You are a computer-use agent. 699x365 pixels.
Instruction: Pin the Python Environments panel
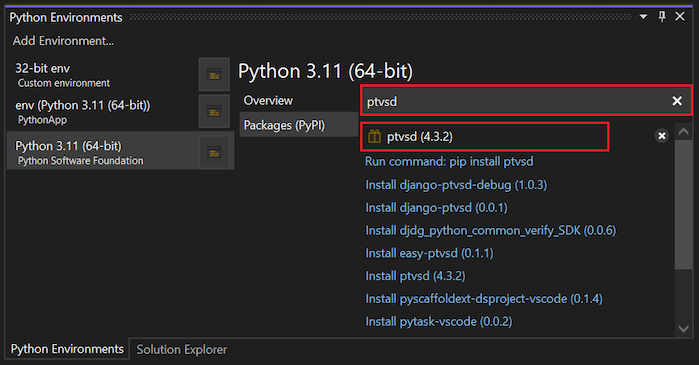coord(662,17)
